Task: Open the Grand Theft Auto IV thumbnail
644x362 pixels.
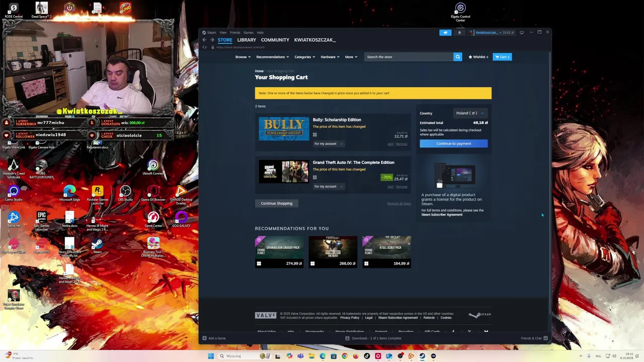Action: 284,171
